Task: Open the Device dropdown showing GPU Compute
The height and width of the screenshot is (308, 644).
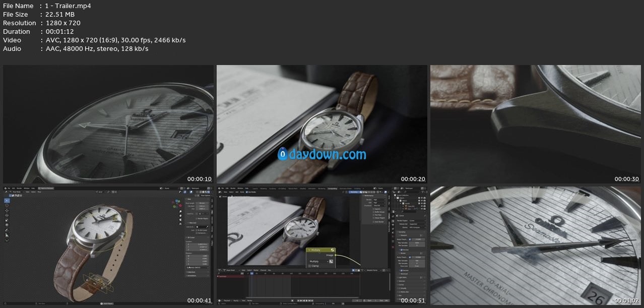Action: point(417,227)
